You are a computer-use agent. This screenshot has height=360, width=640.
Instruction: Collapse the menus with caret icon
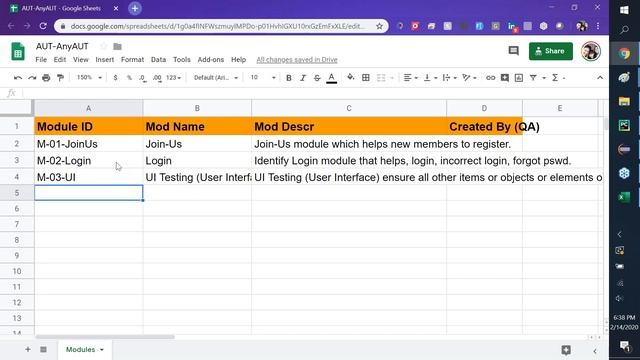tap(600, 78)
